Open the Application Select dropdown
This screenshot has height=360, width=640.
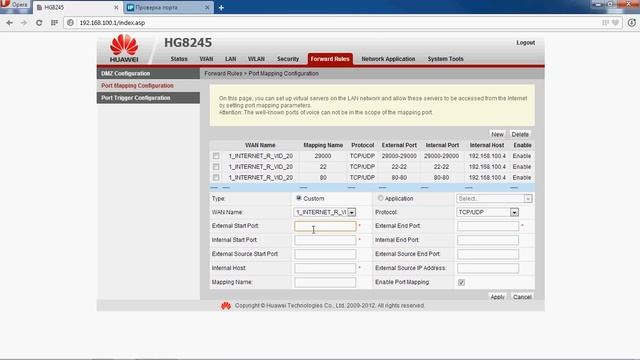[494, 199]
